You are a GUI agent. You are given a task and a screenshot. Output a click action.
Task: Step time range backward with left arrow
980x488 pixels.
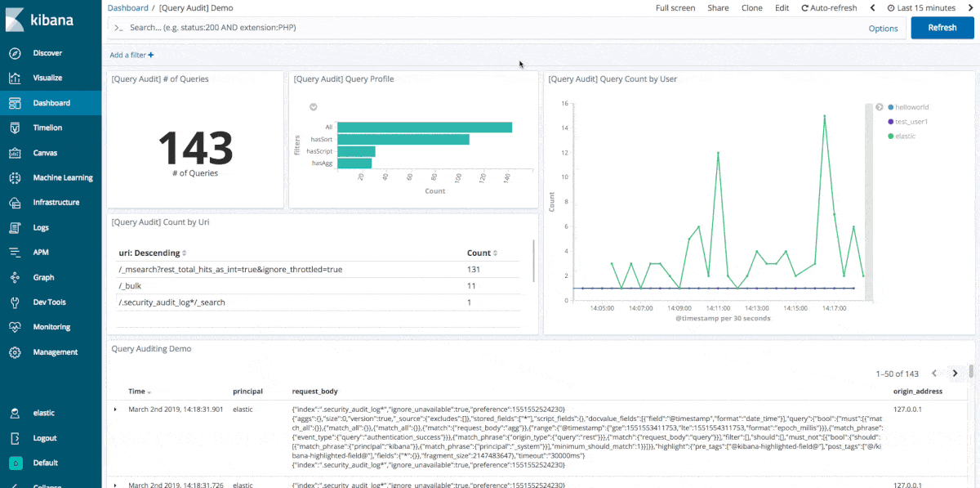click(872, 8)
